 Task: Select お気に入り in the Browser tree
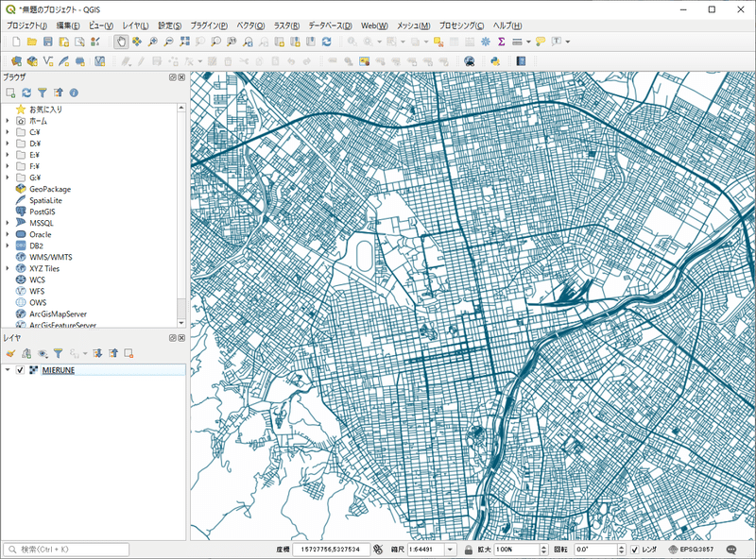[45, 110]
